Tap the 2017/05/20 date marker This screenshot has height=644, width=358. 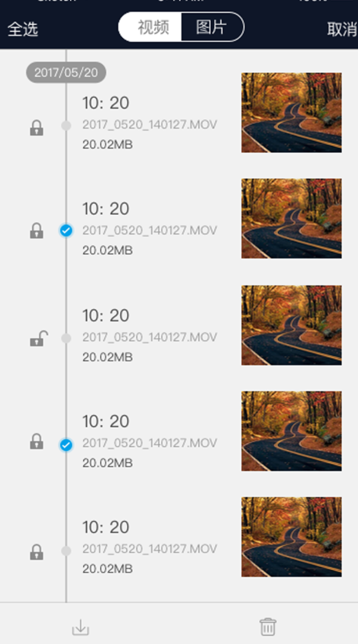66,73
